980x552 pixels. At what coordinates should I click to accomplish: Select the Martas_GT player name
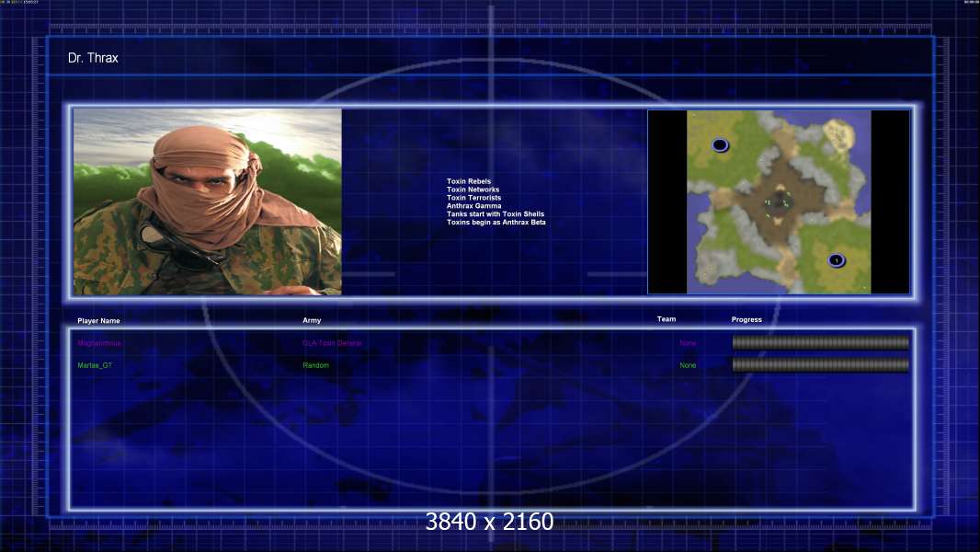(95, 365)
